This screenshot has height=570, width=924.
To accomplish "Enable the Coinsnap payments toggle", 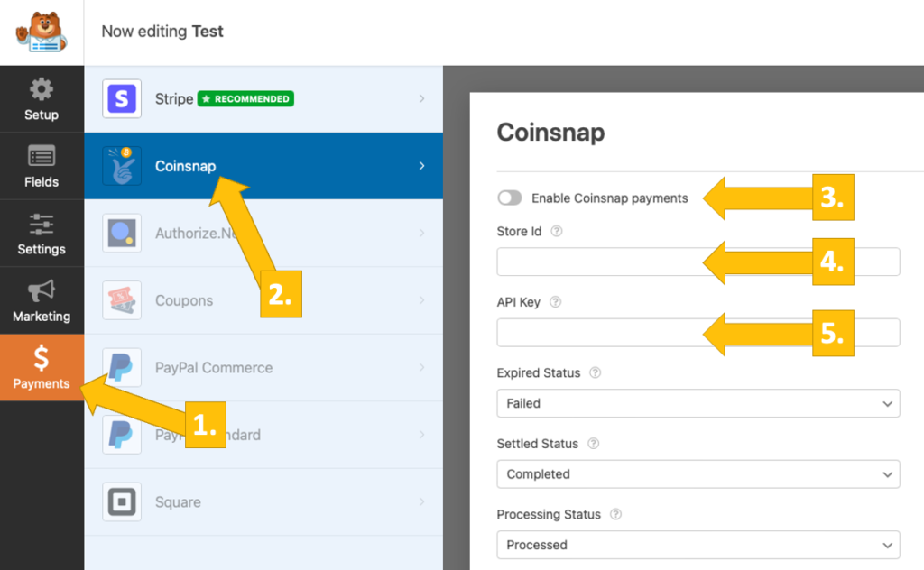I will click(510, 198).
